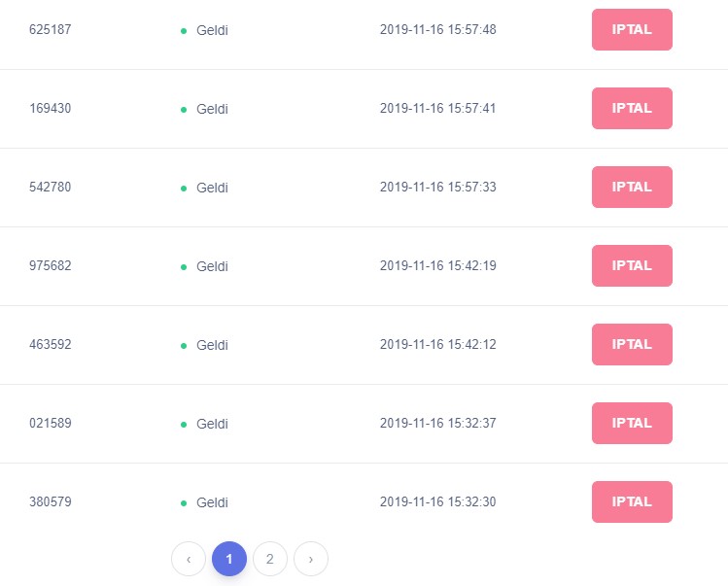Click green status dot for 380579
This screenshot has height=586, width=728.
pyautogui.click(x=184, y=503)
